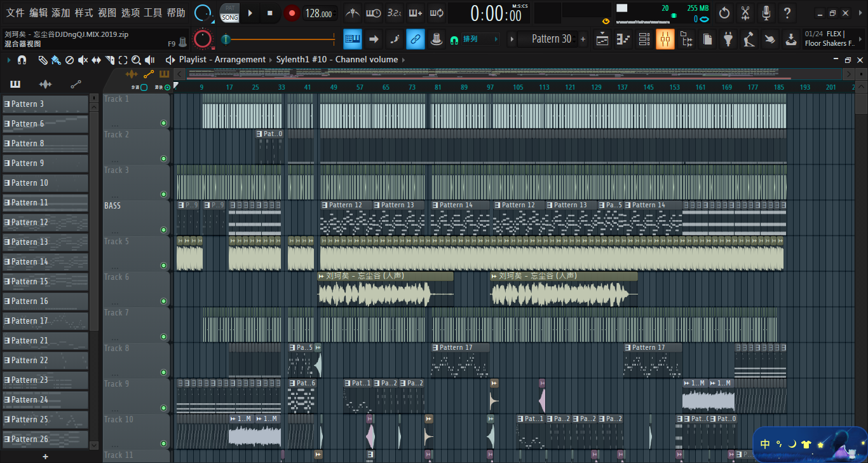The width and height of the screenshot is (868, 463).
Task: Open playlist options arrow menu
Action: tap(9, 60)
